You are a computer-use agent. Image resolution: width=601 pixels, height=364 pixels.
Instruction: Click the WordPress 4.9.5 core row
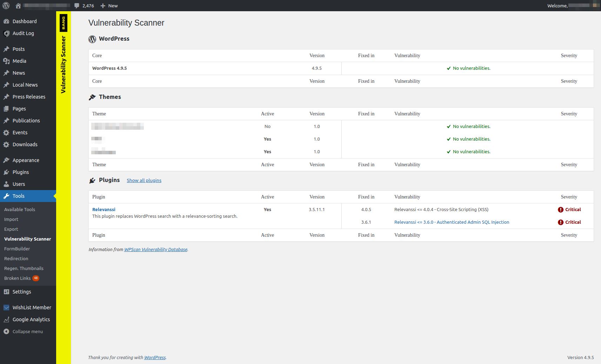341,68
